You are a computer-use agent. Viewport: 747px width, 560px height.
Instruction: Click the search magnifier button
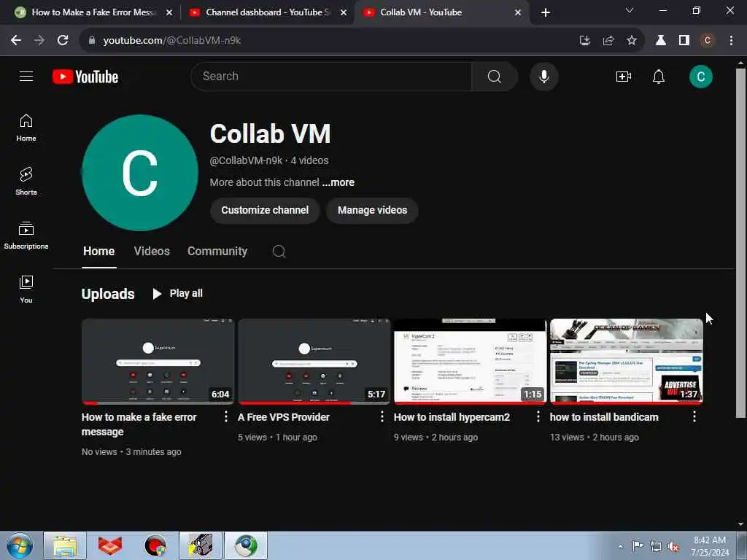pos(495,76)
